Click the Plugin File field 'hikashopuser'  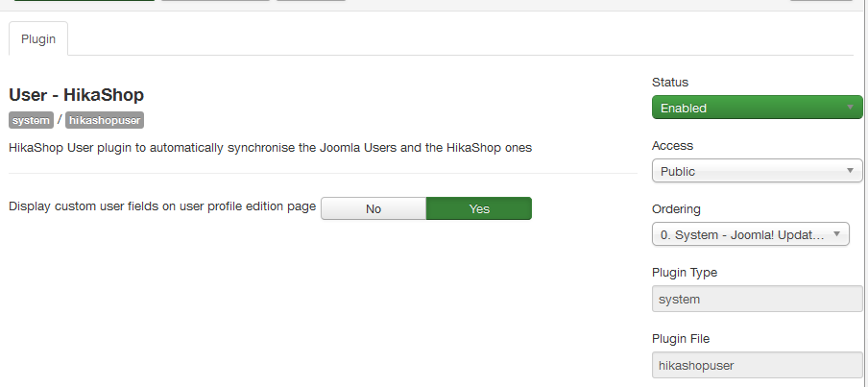point(757,365)
